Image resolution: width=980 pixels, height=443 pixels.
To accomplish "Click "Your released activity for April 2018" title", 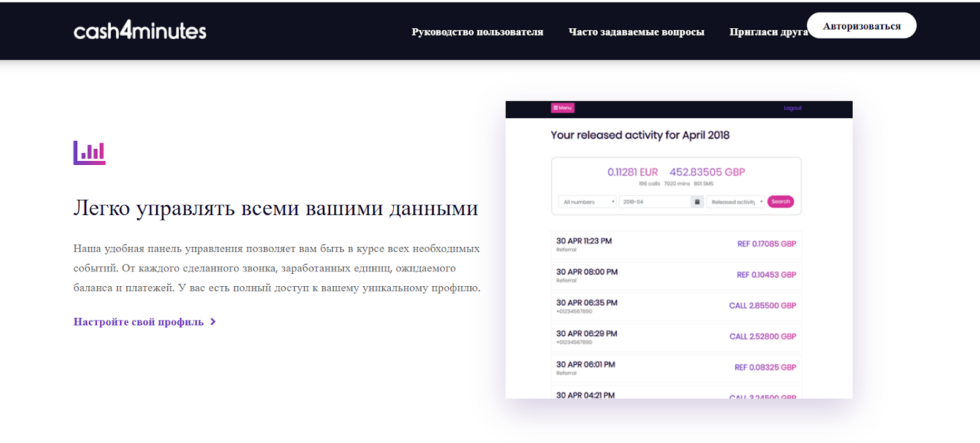I will pos(640,135).
